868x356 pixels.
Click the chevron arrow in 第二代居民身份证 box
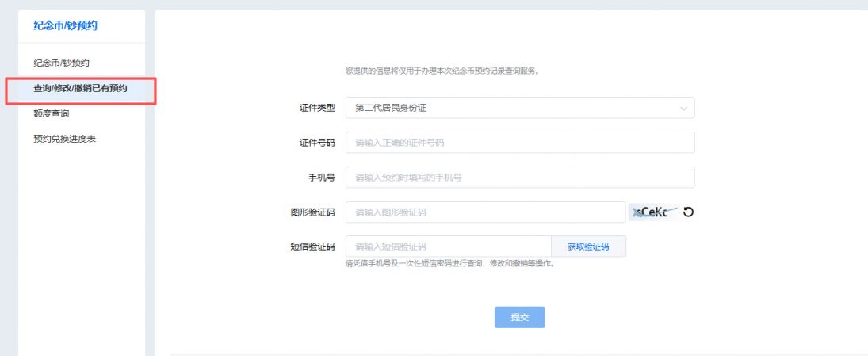[x=683, y=109]
